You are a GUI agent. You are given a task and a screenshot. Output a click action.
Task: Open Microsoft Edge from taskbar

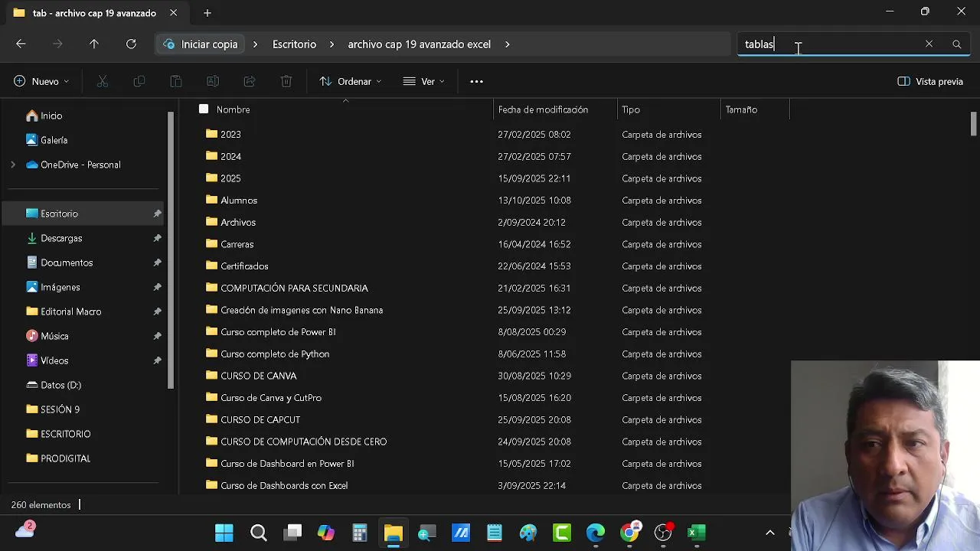(596, 533)
